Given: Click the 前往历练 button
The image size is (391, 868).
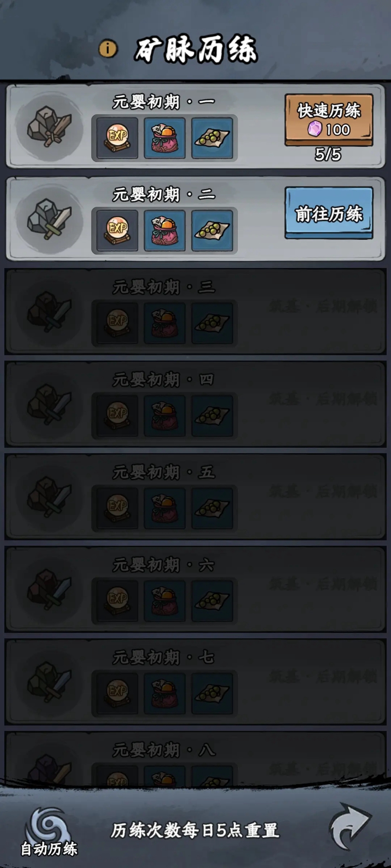Looking at the screenshot, I should point(328,213).
